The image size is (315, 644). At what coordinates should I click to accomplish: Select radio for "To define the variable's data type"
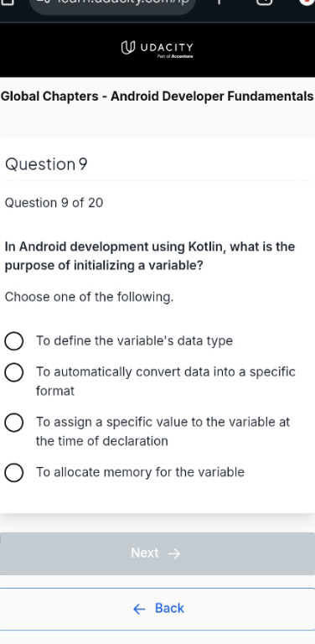click(x=14, y=341)
